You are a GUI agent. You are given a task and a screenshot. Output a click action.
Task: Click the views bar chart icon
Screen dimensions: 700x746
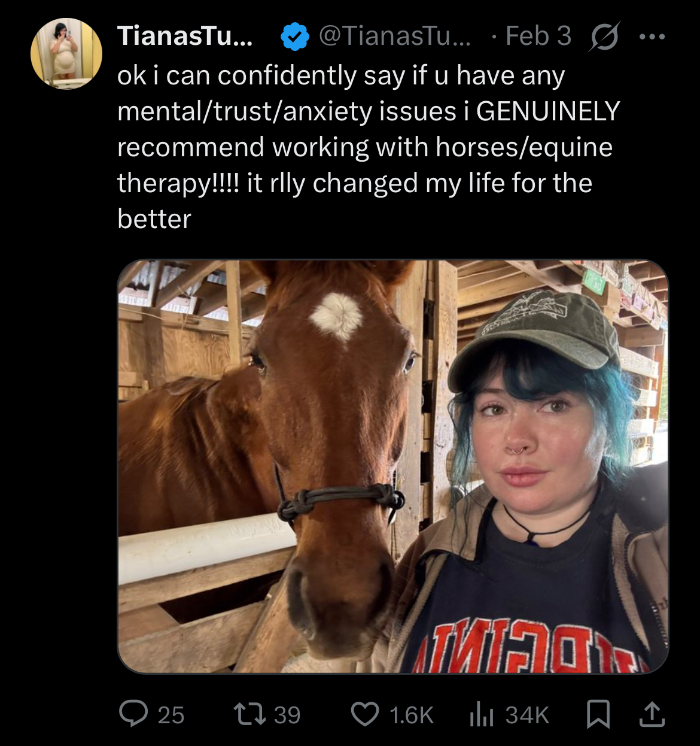tap(480, 714)
